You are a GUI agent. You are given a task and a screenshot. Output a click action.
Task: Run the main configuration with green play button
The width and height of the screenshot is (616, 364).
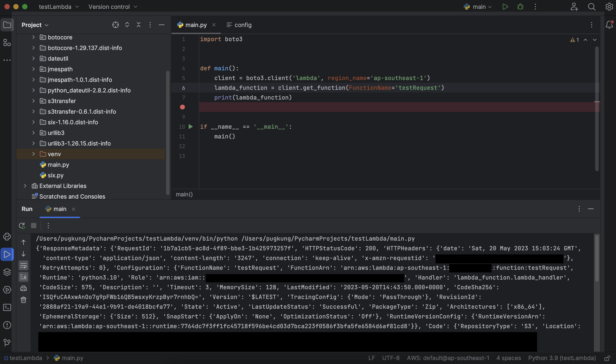coord(505,7)
